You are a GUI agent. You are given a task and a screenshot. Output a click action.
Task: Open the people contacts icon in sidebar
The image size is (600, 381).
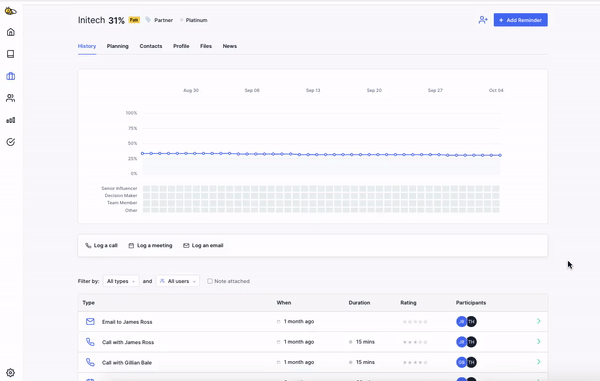(x=11, y=98)
